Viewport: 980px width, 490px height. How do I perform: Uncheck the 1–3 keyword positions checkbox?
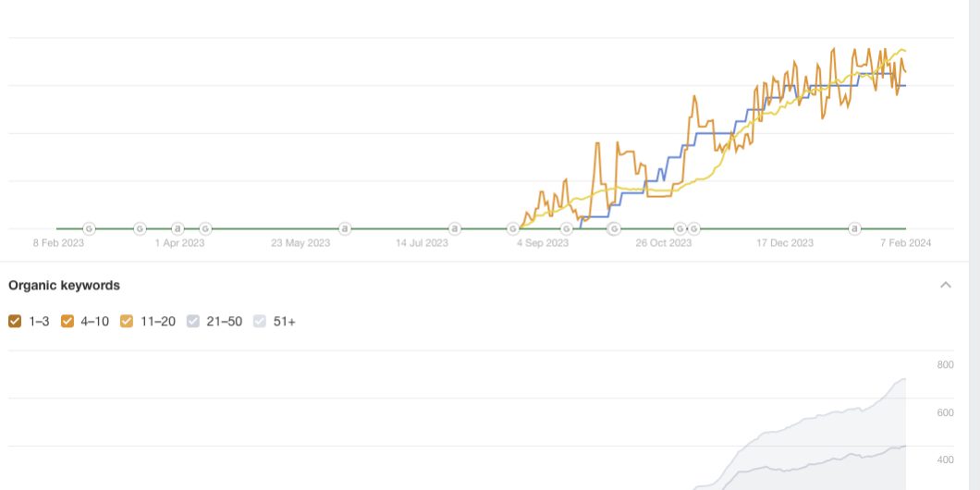click(x=15, y=322)
